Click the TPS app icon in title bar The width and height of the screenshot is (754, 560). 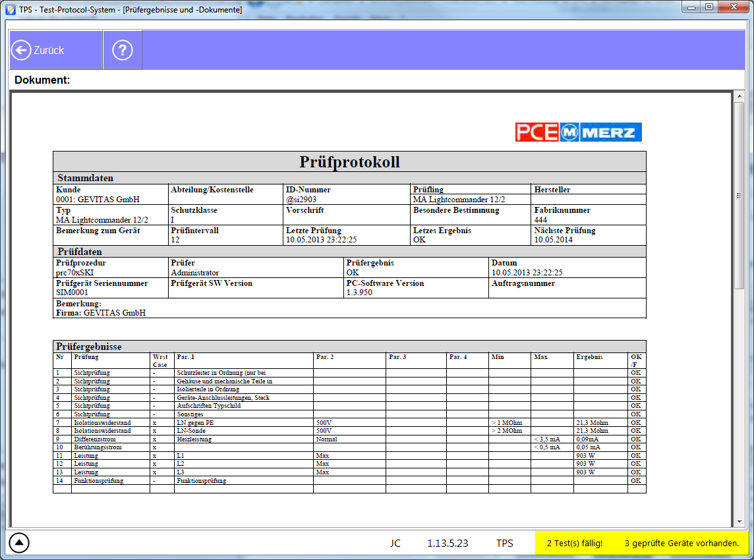tap(10, 9)
